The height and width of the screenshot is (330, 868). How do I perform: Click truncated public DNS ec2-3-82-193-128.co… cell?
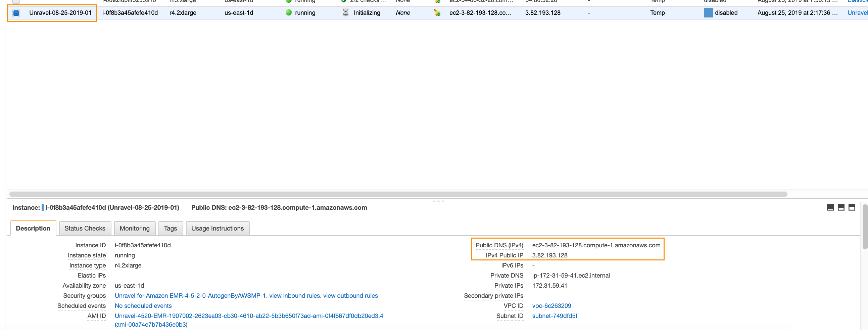point(481,13)
